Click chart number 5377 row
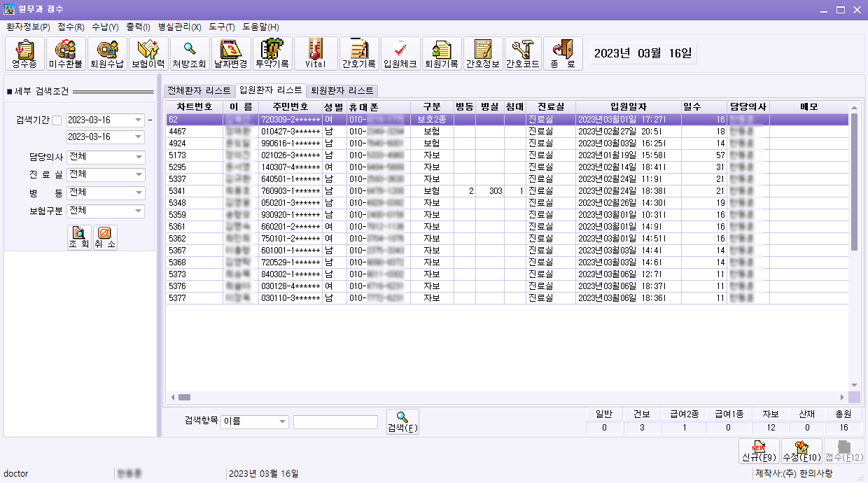868x483 pixels. 507,298
